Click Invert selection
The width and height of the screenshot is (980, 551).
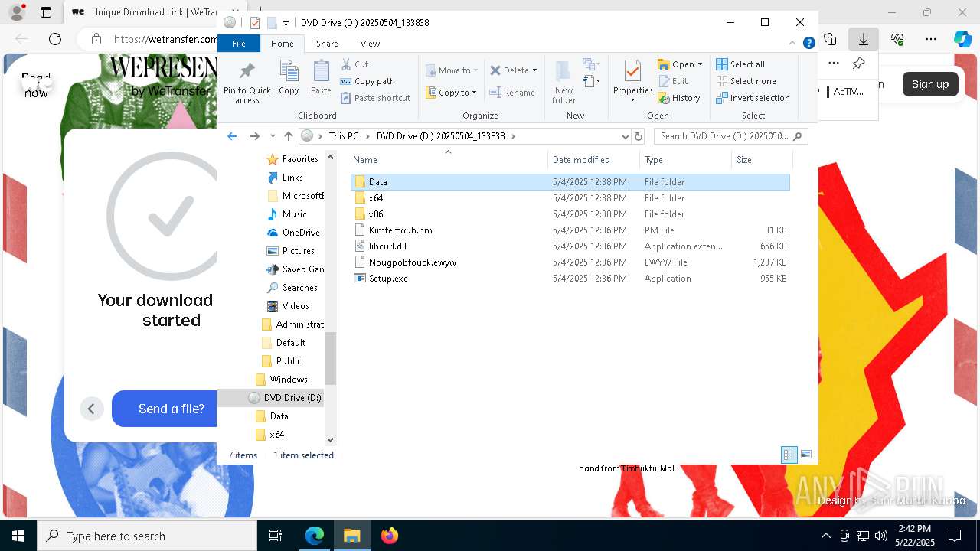point(753,98)
